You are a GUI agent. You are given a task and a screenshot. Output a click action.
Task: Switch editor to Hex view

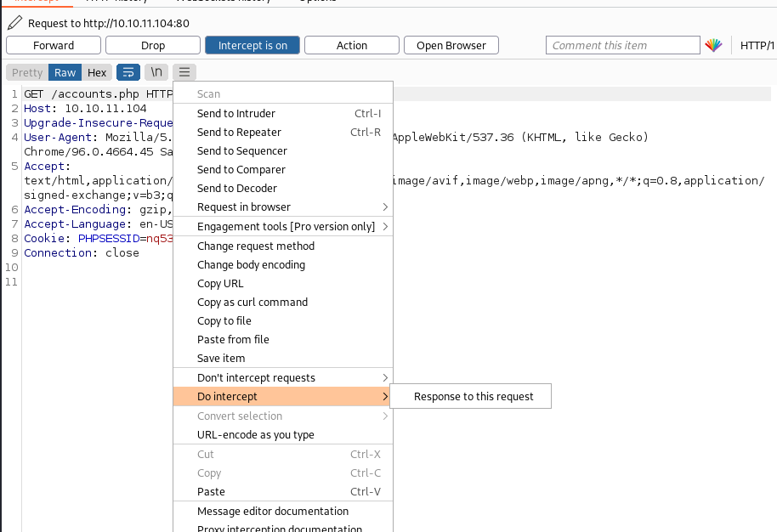[97, 73]
